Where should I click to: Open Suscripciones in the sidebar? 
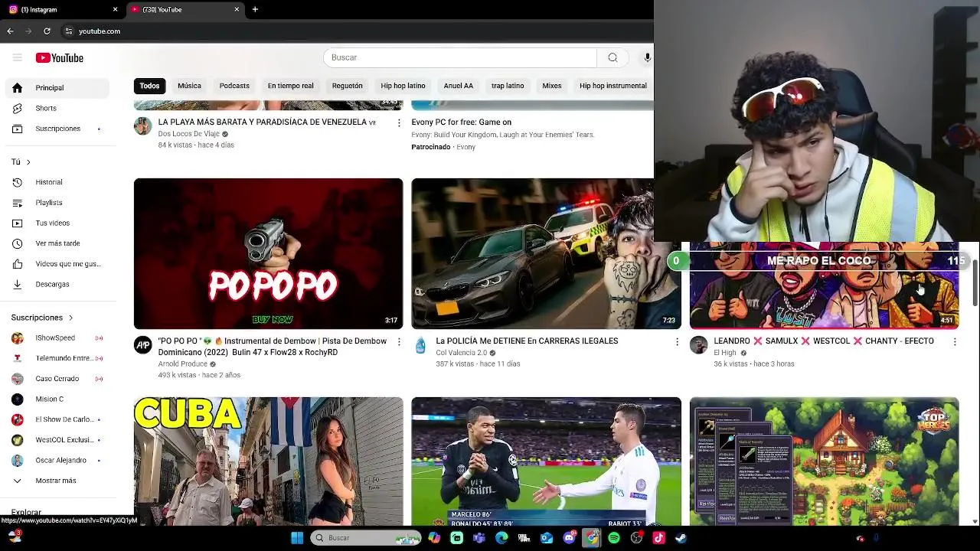(57, 129)
